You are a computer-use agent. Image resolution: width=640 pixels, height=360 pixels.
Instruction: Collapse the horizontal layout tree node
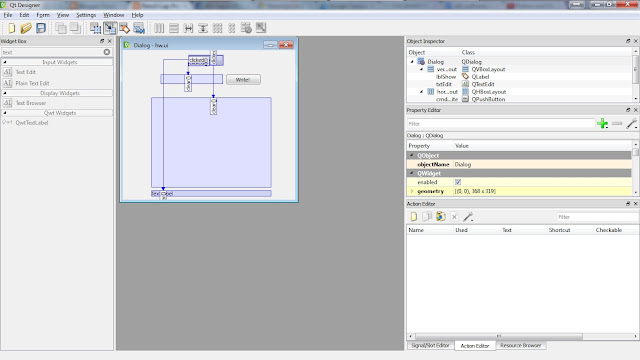[x=422, y=92]
